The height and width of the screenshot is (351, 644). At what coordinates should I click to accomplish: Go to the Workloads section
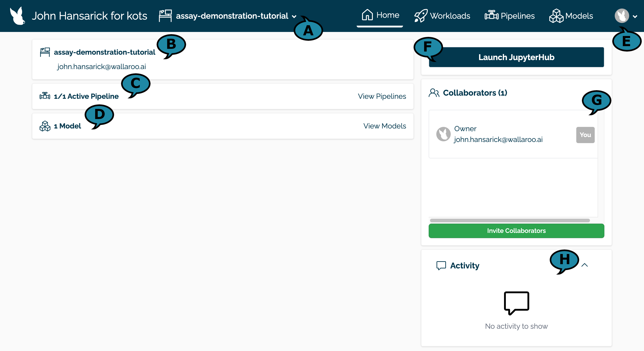[443, 16]
